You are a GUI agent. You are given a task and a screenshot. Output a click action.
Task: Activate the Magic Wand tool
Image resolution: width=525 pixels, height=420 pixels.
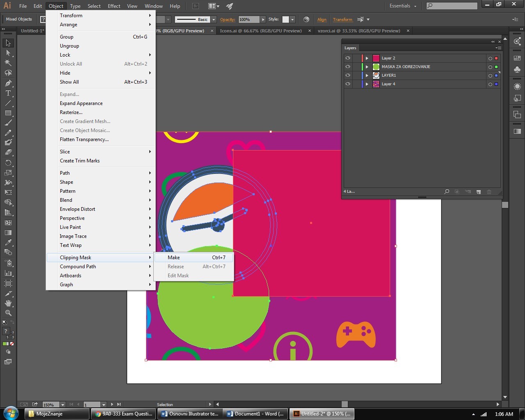click(8, 63)
